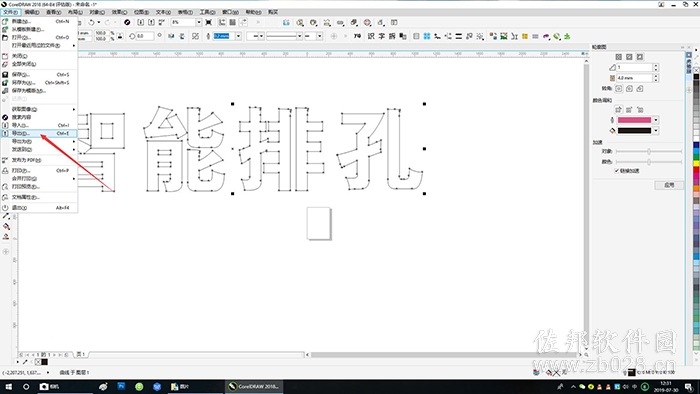Viewport: 700px width, 394px height.
Task: Click the interactive fill tool in toolbox
Action: (x=6, y=226)
